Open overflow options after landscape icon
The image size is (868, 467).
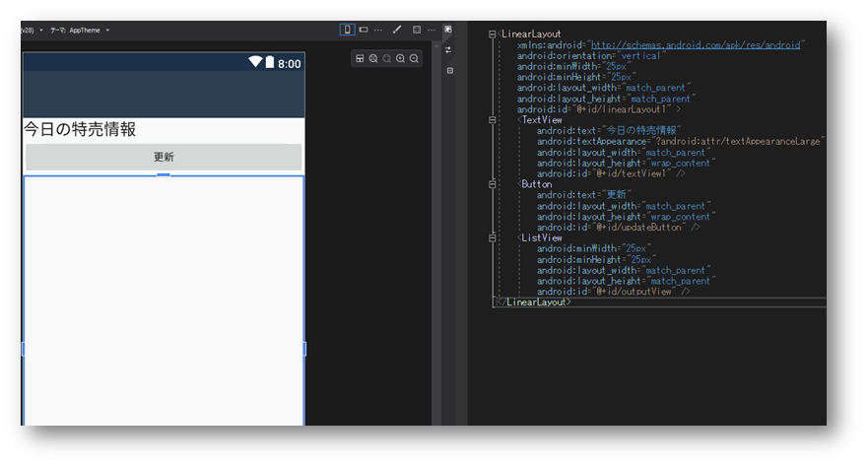[x=378, y=30]
